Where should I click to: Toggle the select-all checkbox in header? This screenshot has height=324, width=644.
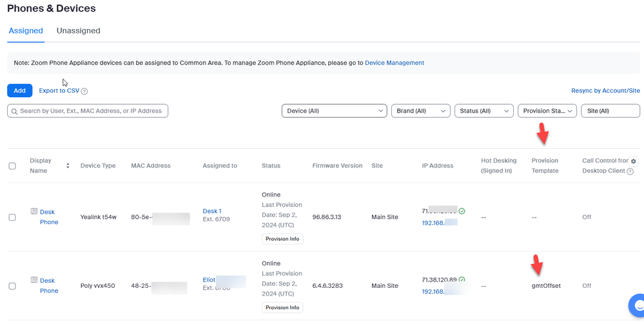(x=12, y=166)
